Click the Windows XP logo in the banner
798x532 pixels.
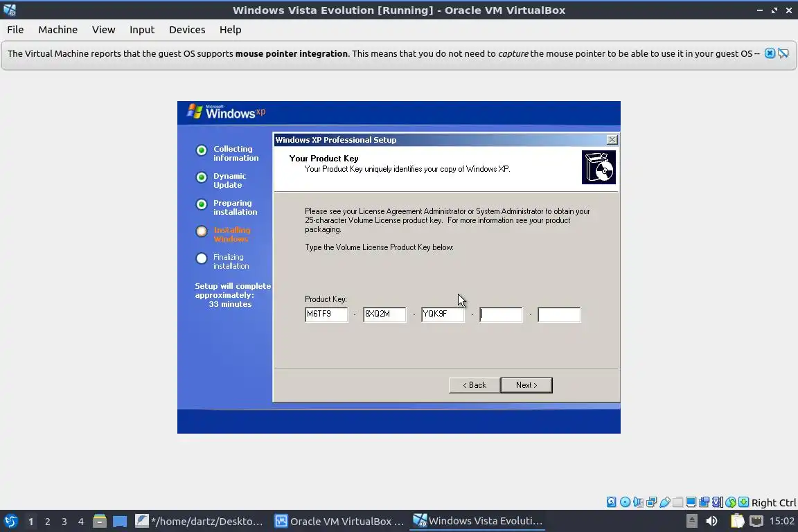[x=226, y=112]
